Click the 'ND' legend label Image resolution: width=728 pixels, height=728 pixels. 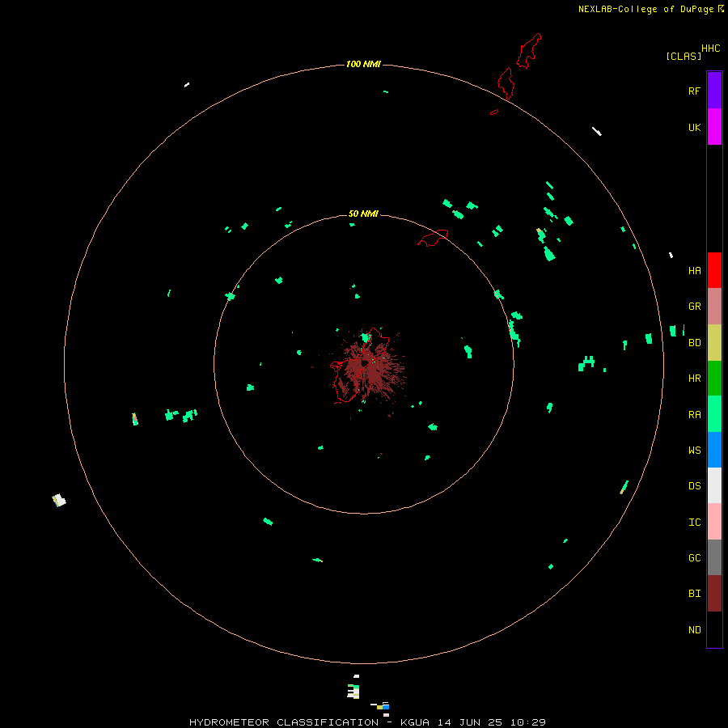[694, 630]
